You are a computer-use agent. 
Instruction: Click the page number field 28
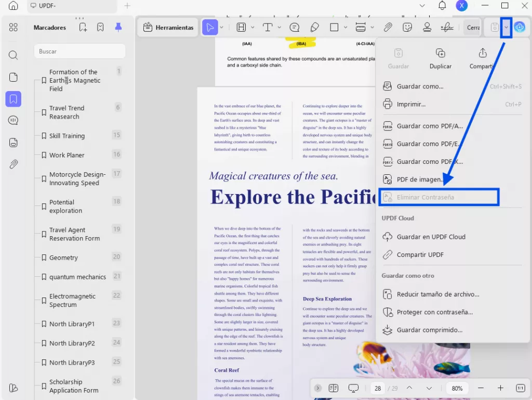pos(378,388)
